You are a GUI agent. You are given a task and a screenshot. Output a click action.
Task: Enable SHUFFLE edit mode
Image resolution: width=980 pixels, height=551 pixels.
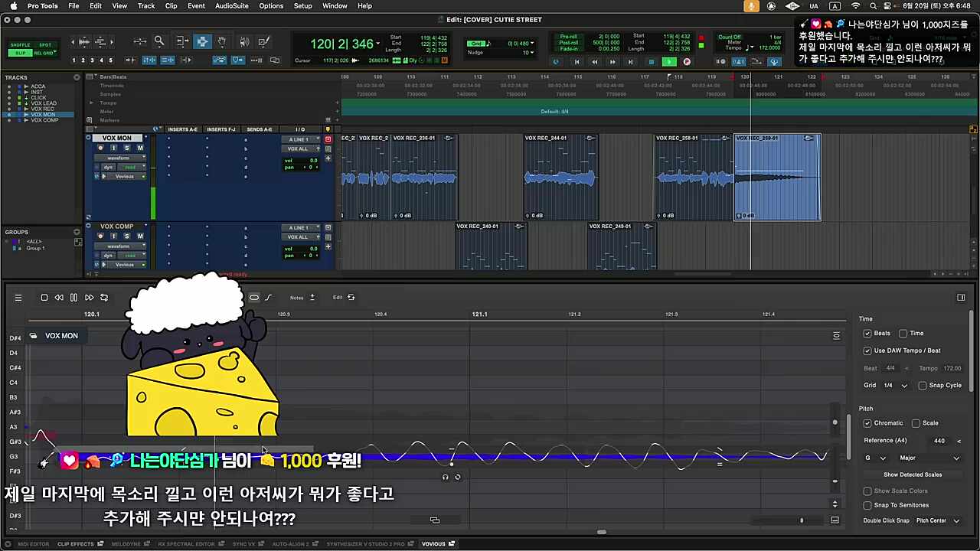(21, 45)
